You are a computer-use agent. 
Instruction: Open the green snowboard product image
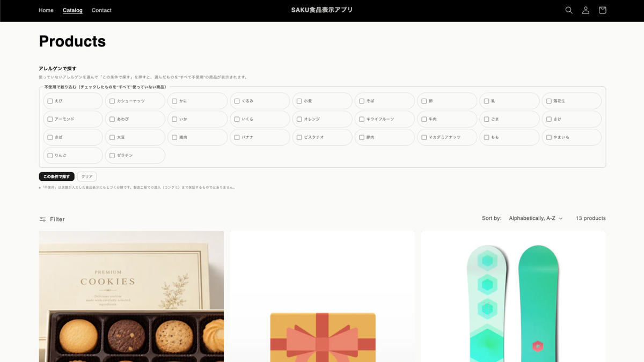tap(513, 297)
